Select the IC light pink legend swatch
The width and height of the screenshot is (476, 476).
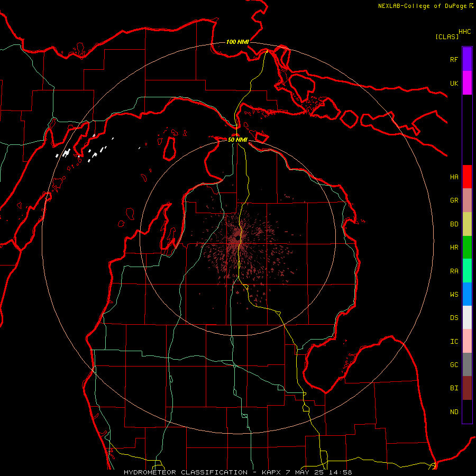(x=467, y=341)
